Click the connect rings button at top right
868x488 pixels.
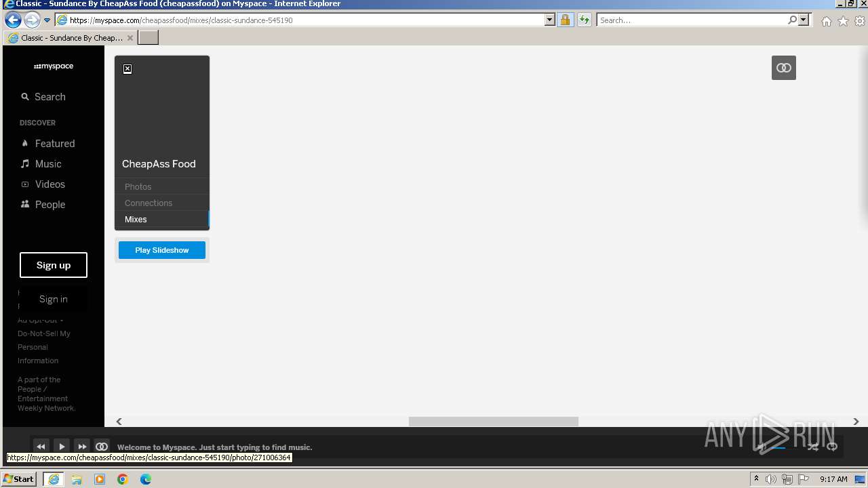tap(784, 68)
